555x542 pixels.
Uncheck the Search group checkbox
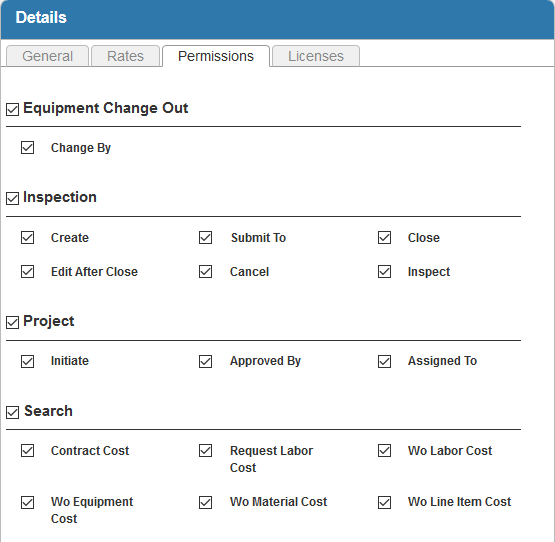tap(12, 412)
